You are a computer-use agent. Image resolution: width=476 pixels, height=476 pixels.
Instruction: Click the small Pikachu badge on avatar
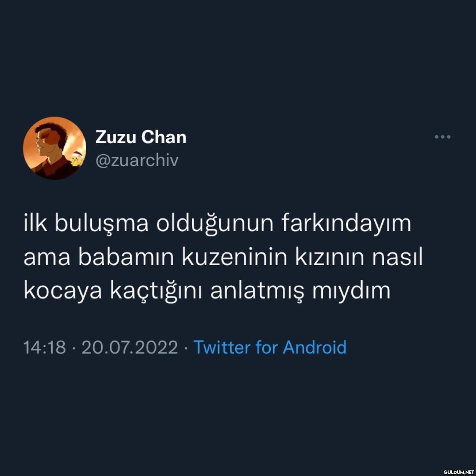(77, 159)
